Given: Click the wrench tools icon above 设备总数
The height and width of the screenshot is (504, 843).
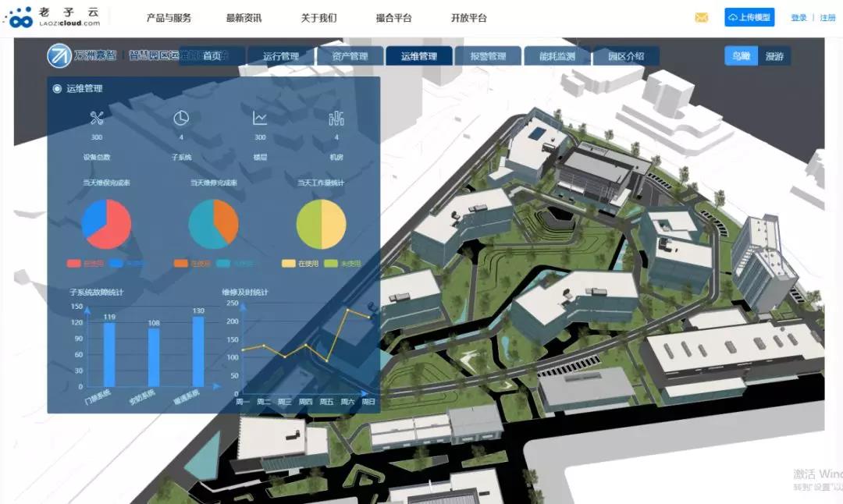Looking at the screenshot, I should [97, 119].
